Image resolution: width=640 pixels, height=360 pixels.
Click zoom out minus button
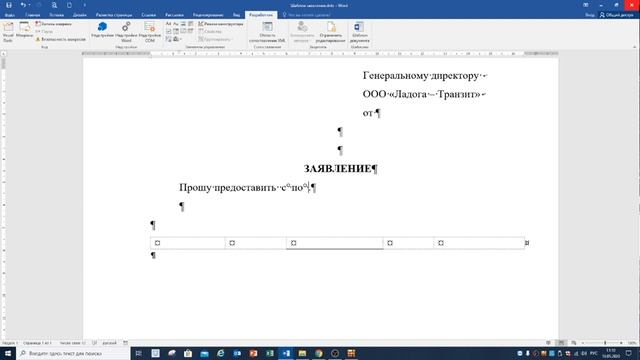583,343
